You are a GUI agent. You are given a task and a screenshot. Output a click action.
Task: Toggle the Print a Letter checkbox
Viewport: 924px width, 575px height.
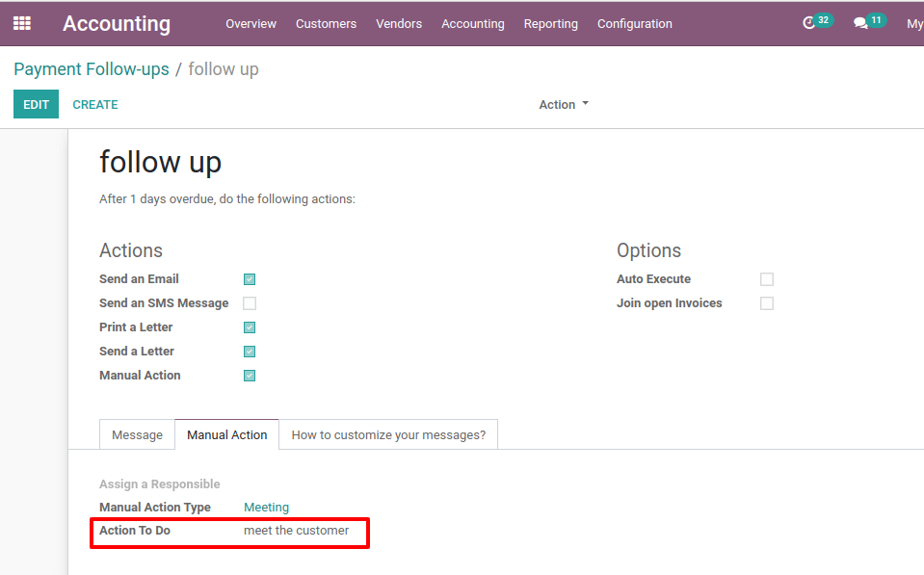(x=250, y=327)
